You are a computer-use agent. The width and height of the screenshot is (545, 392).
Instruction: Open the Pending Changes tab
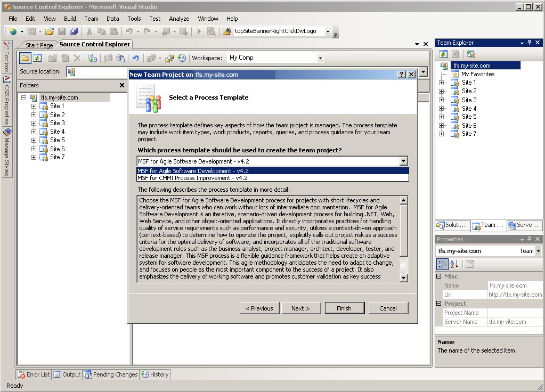(111, 374)
